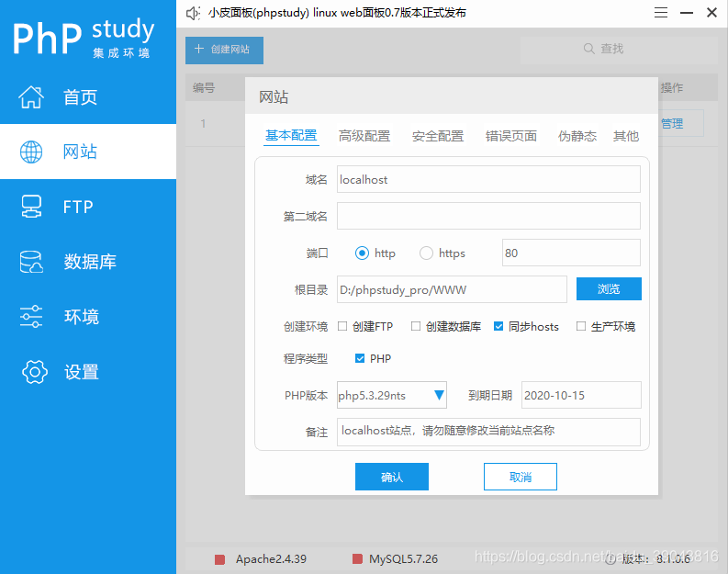
Task: Enable the 创建数据库 checkbox
Action: (416, 326)
